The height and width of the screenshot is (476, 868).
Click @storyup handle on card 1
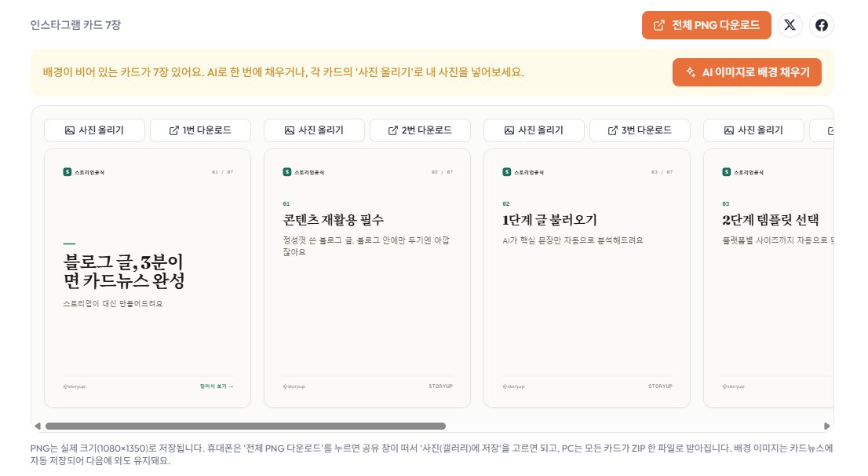[x=75, y=386]
